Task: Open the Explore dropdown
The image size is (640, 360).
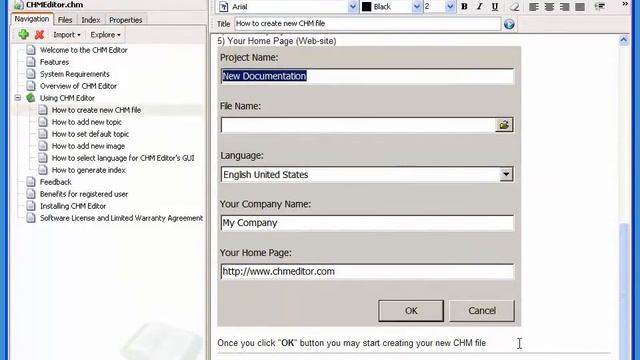Action: tap(105, 35)
